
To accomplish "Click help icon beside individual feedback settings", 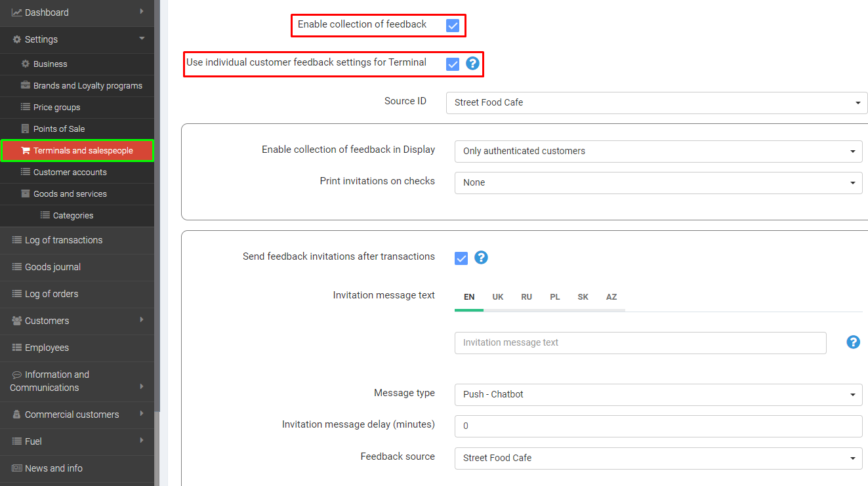I will click(x=472, y=64).
